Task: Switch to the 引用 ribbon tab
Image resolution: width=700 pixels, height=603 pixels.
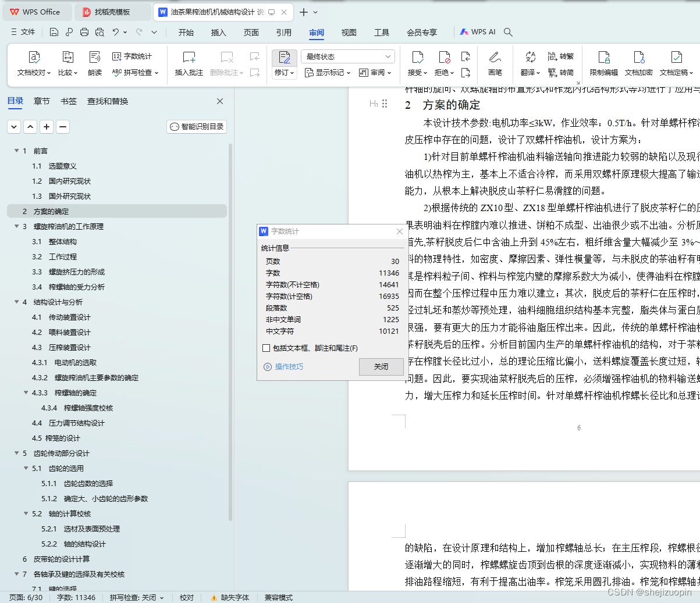Action: point(284,33)
